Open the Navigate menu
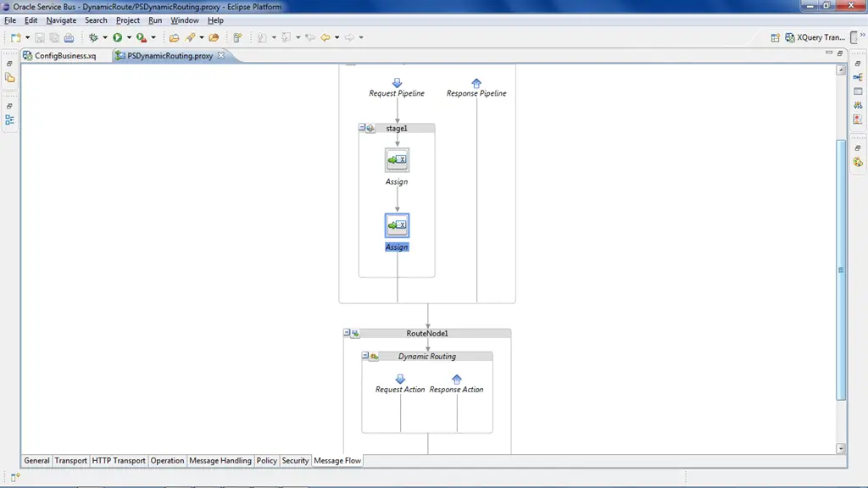The image size is (868, 488). pos(61,20)
